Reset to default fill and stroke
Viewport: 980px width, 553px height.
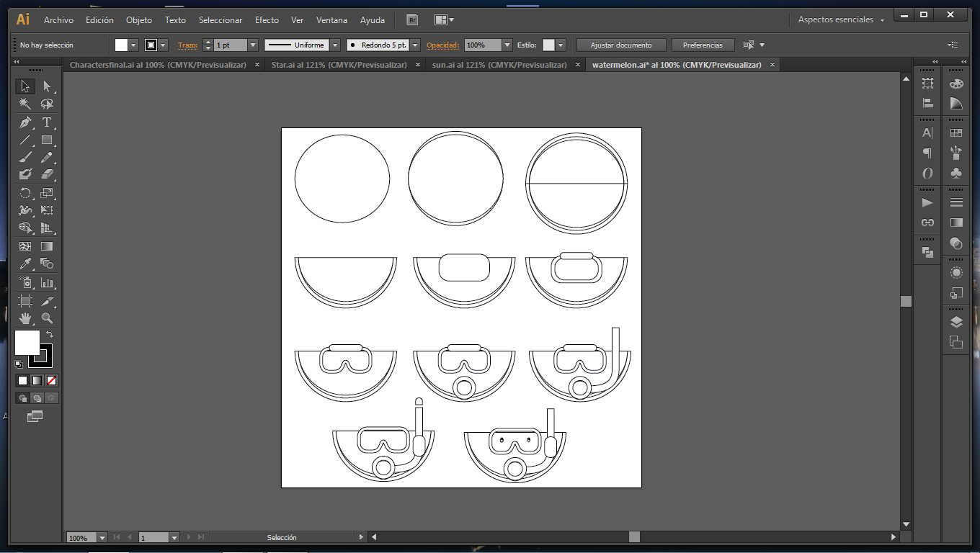(x=19, y=364)
